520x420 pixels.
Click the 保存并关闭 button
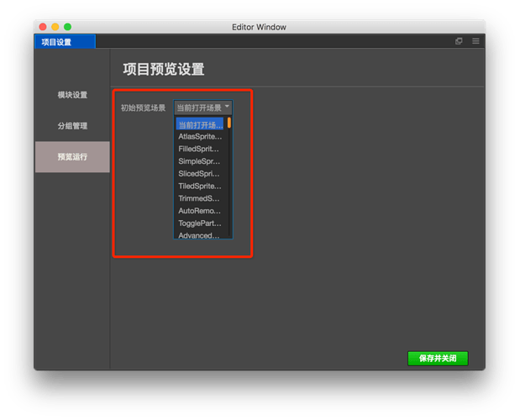(438, 359)
